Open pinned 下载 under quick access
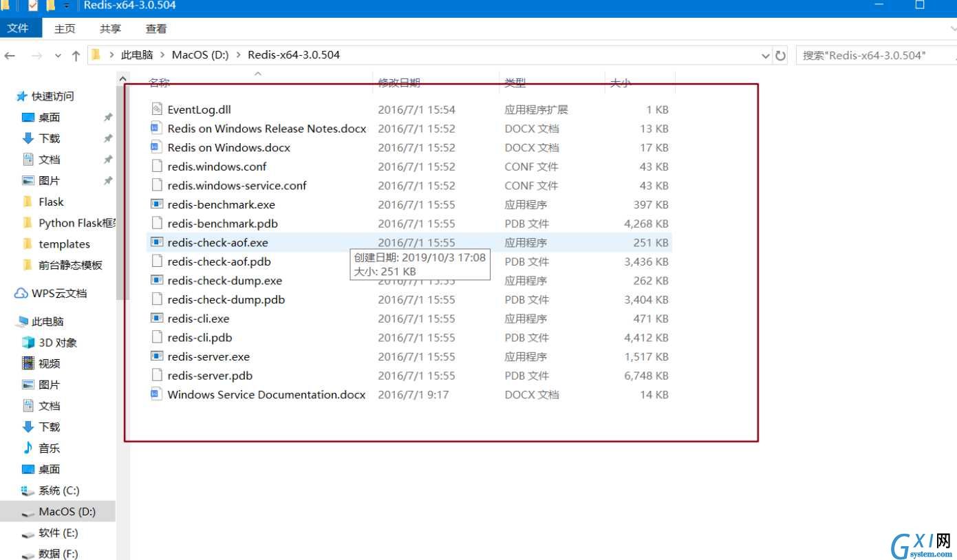The width and height of the screenshot is (957, 560). click(x=50, y=138)
